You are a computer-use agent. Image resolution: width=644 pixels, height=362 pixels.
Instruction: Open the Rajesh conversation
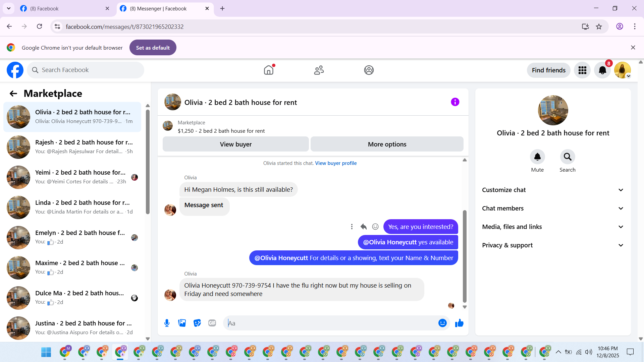coord(72,147)
